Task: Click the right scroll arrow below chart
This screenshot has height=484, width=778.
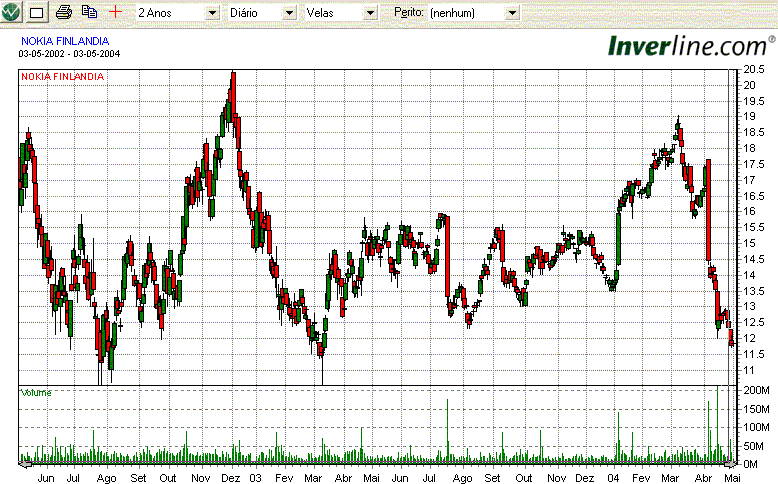Action: click(x=731, y=464)
